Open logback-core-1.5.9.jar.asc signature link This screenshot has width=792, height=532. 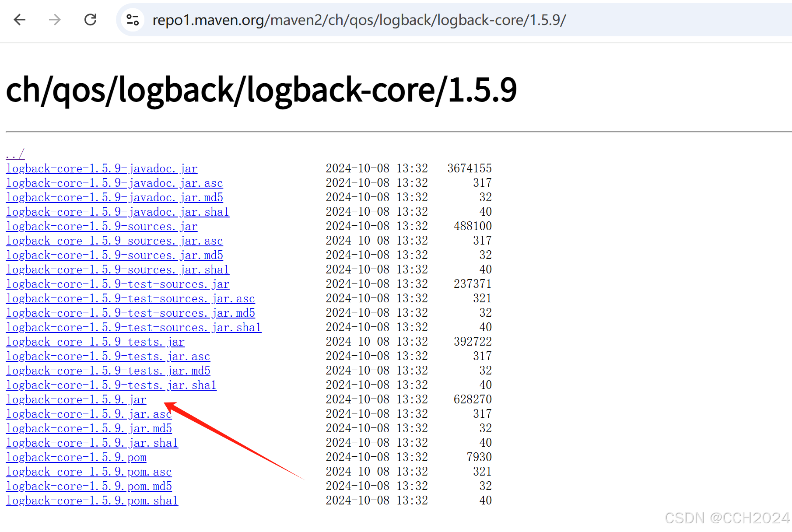point(89,414)
